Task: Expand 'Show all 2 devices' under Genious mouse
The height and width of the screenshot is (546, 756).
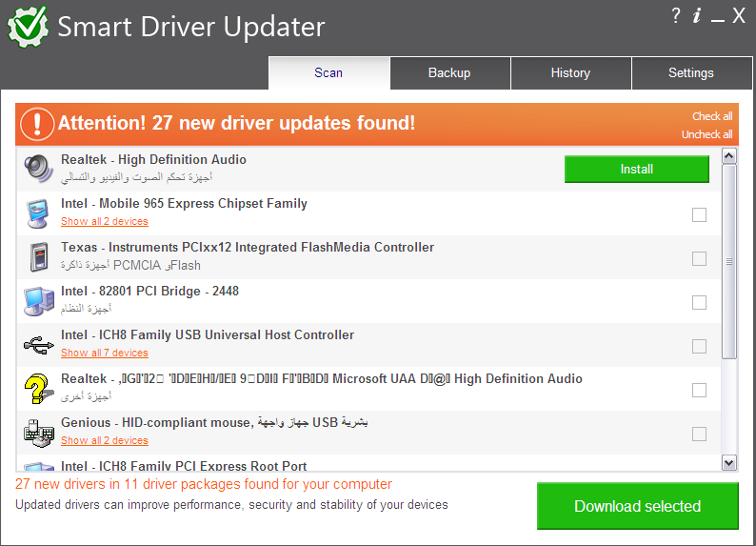Action: click(105, 440)
